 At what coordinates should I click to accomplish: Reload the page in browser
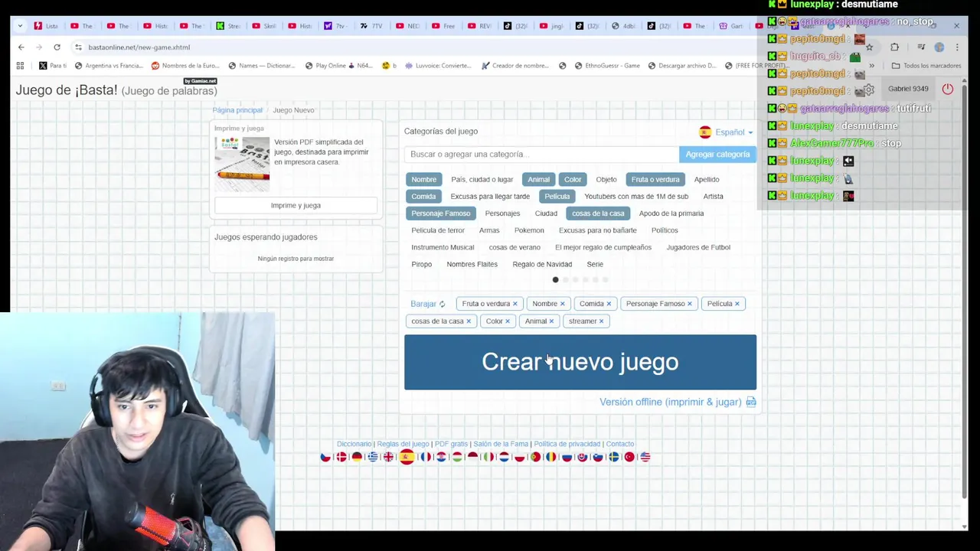[57, 47]
